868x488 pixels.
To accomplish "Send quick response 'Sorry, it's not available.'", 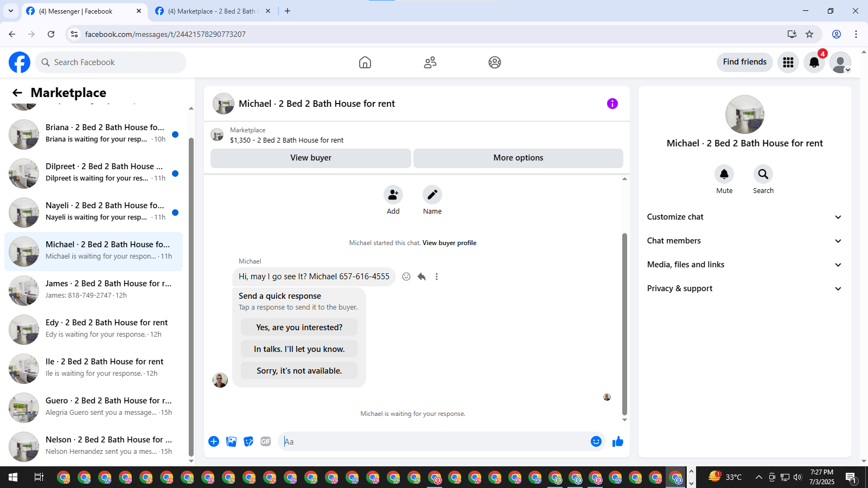I will point(299,371).
